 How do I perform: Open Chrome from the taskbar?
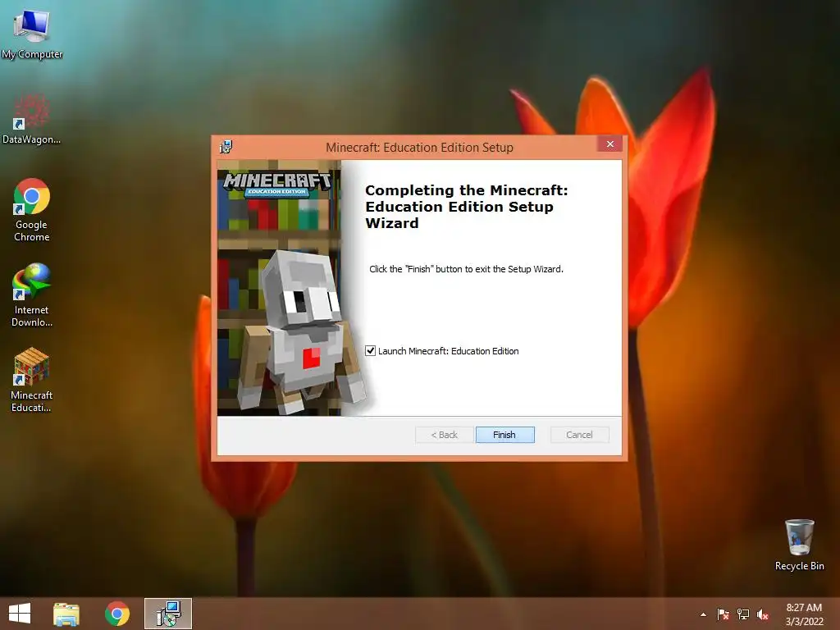click(x=117, y=614)
